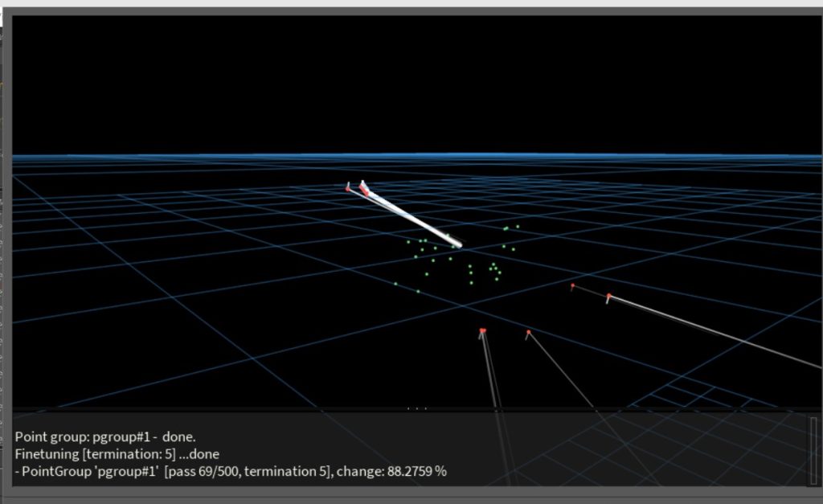Select the red camera marker with the long ray to the right edge
Screen dimensions: 823x504
(x=608, y=297)
